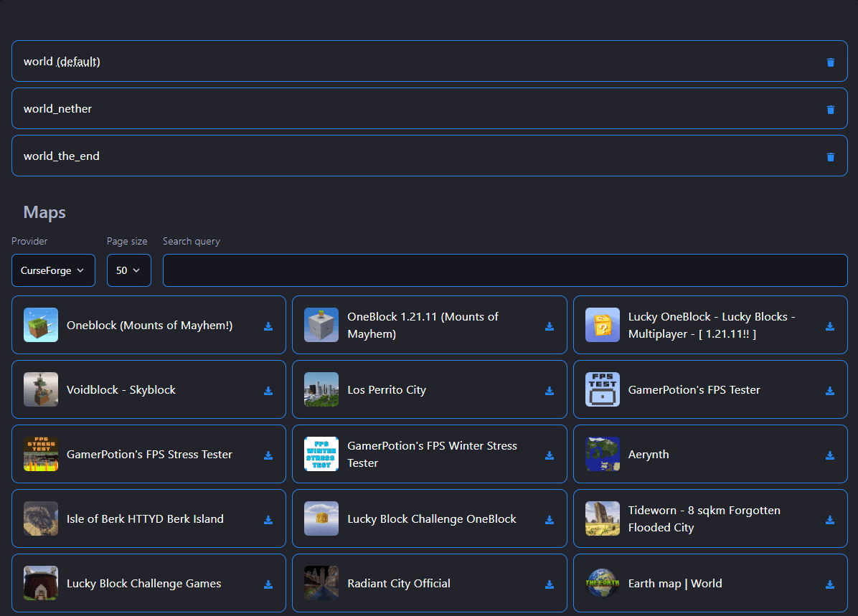Viewport: 858px width, 616px height.
Task: Download Earth map | World
Action: click(x=829, y=584)
